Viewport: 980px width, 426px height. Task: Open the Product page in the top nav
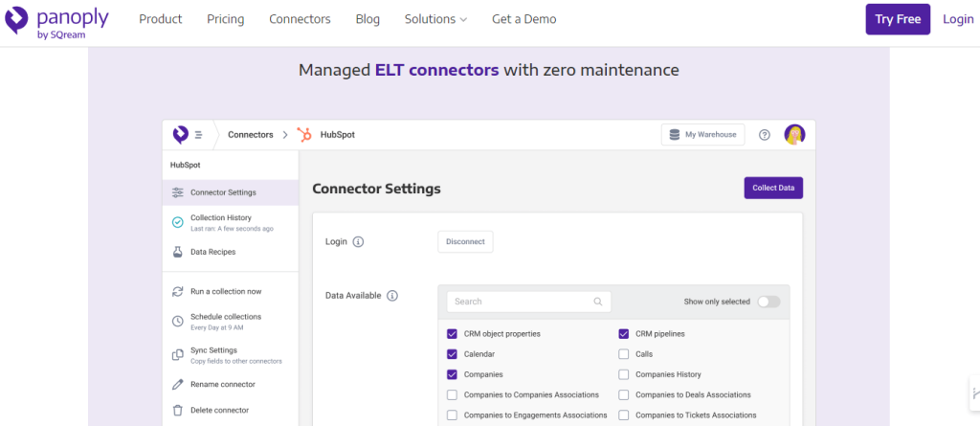click(x=161, y=19)
